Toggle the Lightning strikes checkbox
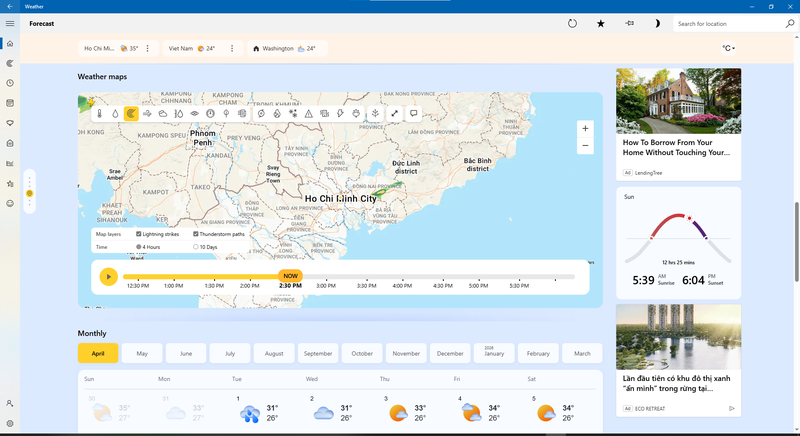This screenshot has width=800, height=436. [x=138, y=234]
